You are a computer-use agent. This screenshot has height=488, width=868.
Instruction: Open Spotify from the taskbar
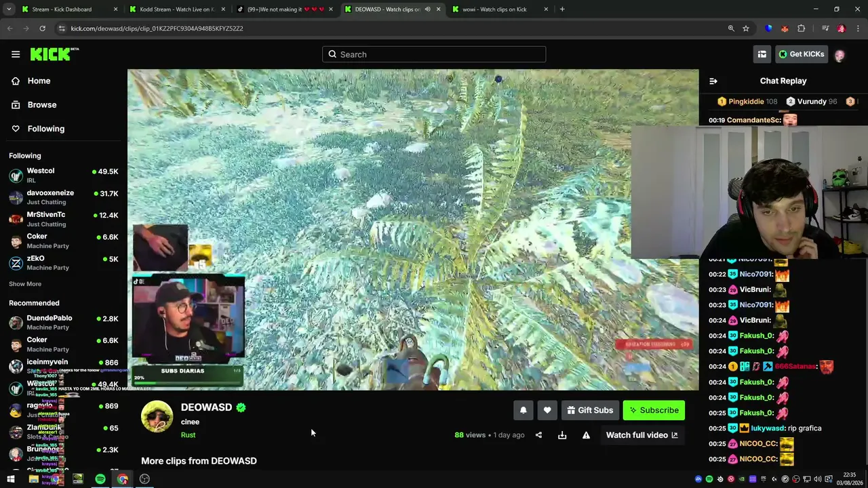point(100,479)
